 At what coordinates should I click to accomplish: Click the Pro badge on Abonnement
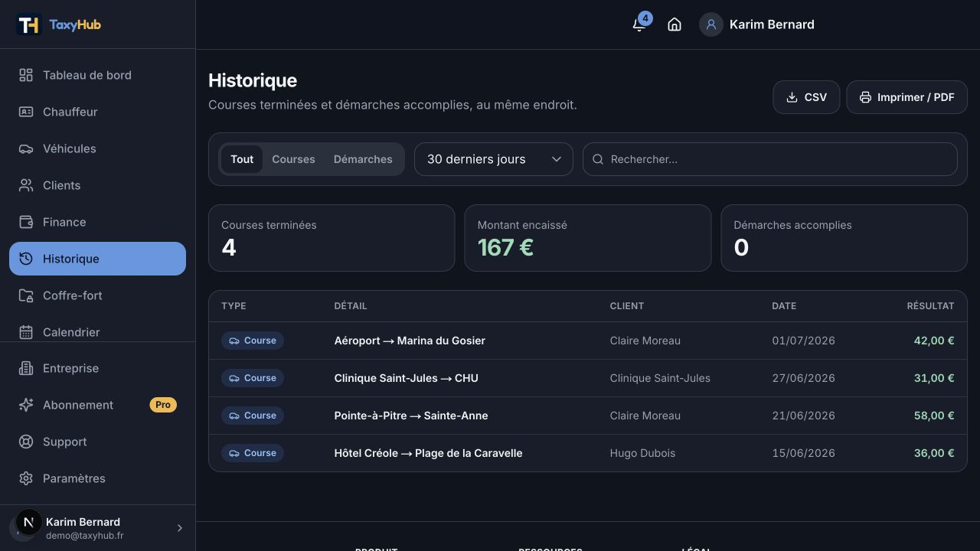tap(163, 405)
